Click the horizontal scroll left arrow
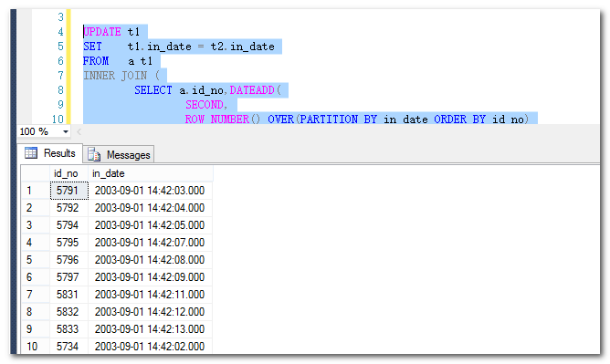 pyautogui.click(x=79, y=131)
